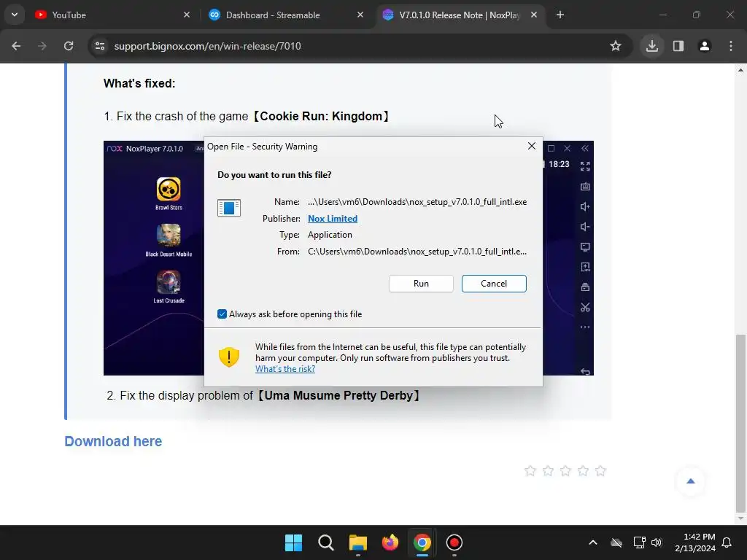
Task: Open File Explorer from taskbar
Action: [357, 542]
